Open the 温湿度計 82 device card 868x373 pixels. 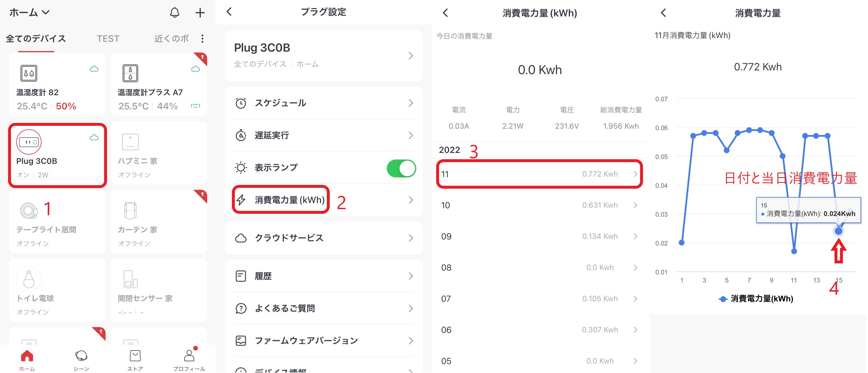(x=57, y=85)
